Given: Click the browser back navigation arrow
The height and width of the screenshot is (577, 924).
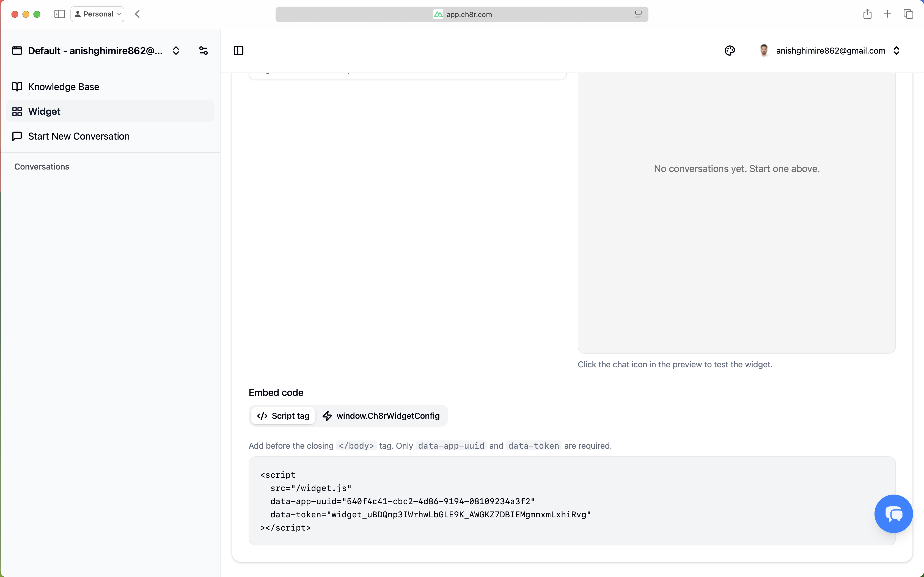Looking at the screenshot, I should click(x=137, y=14).
